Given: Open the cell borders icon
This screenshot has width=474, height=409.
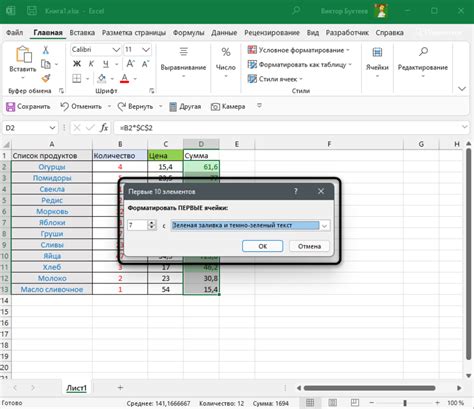Looking at the screenshot, I should [77, 79].
